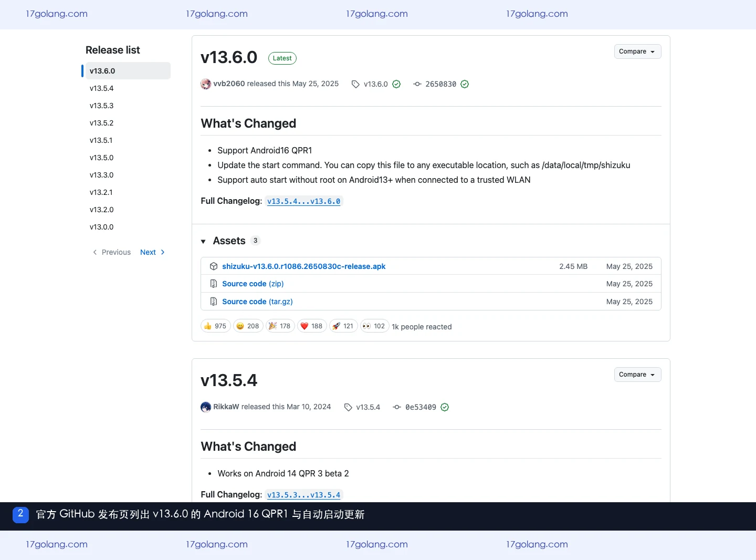
Task: Open the v13.5.3...v13.5.4 changelog link
Action: 303,495
